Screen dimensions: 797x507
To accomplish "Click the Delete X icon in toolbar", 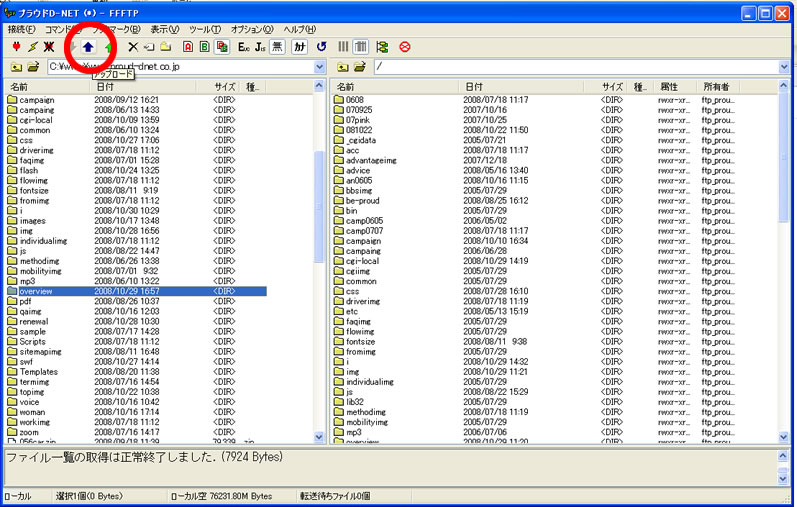I will tap(132, 47).
